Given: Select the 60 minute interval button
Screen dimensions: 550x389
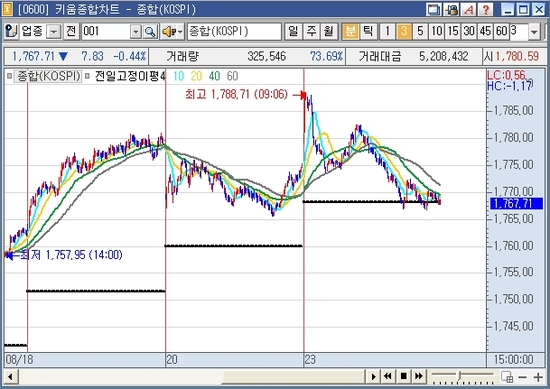Looking at the screenshot, I should (502, 32).
